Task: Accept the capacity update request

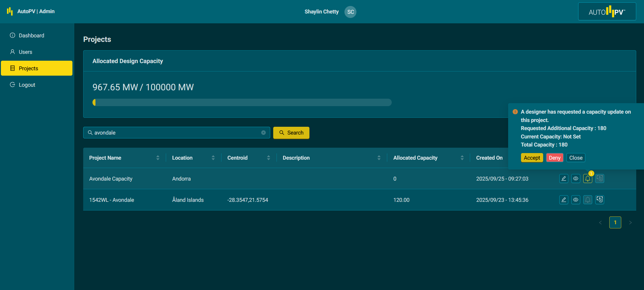Action: 532,158
